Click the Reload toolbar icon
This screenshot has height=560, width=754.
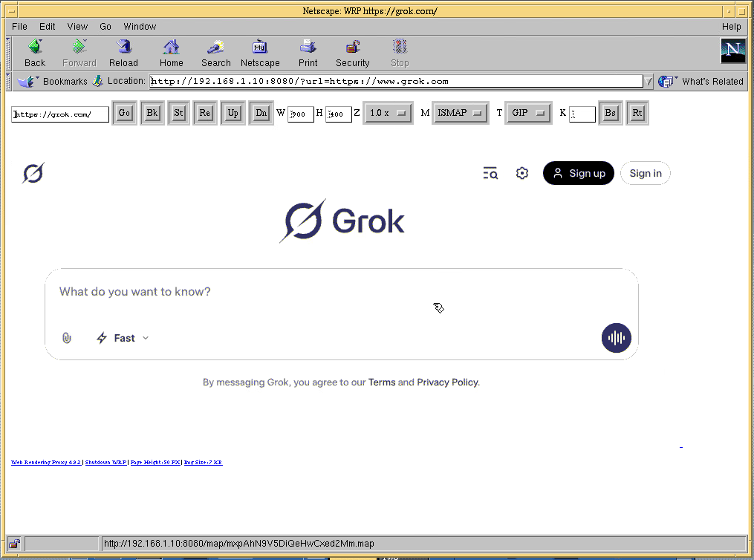[123, 48]
